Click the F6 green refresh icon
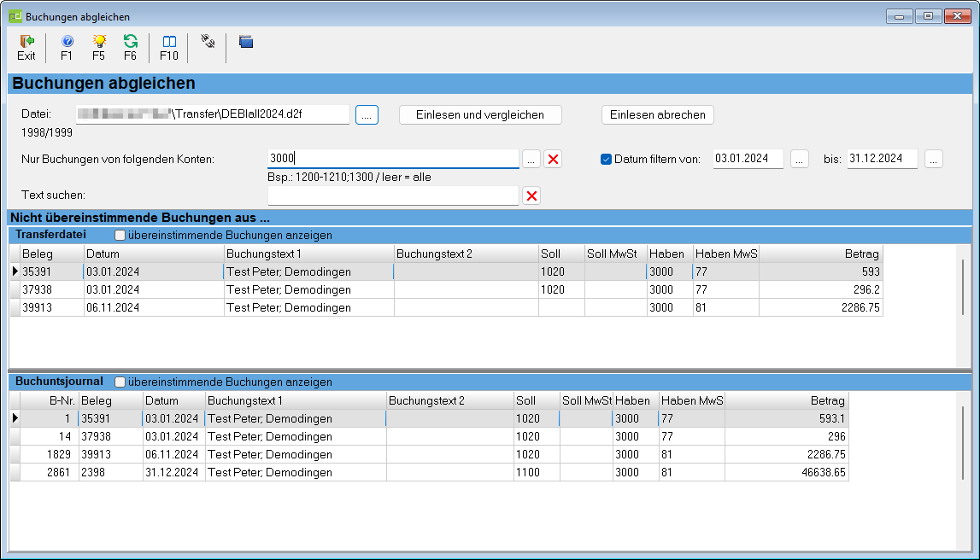This screenshot has height=560, width=980. (130, 42)
